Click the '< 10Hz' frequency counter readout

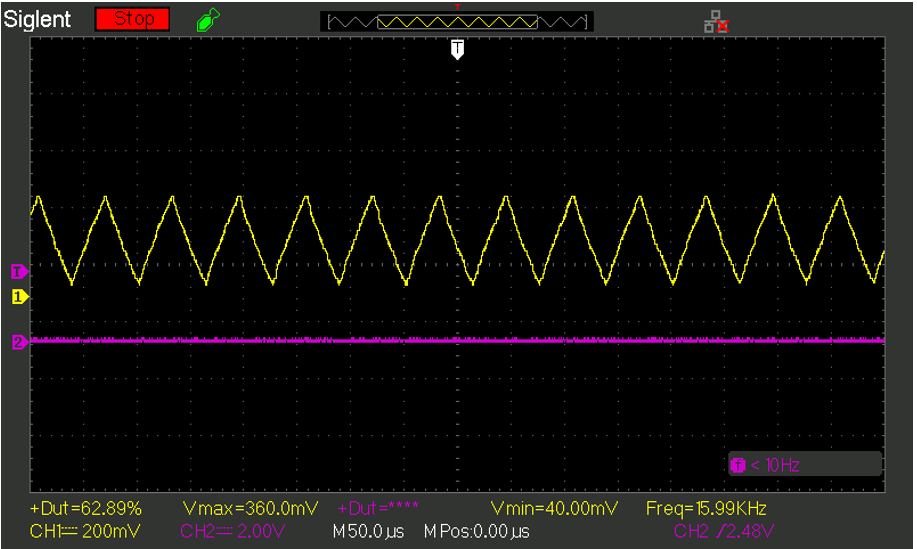775,465
